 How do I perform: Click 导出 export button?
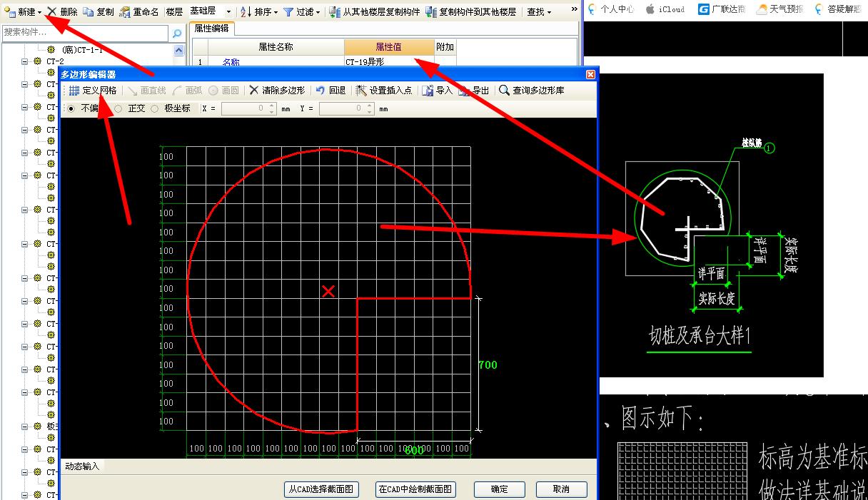pos(474,91)
